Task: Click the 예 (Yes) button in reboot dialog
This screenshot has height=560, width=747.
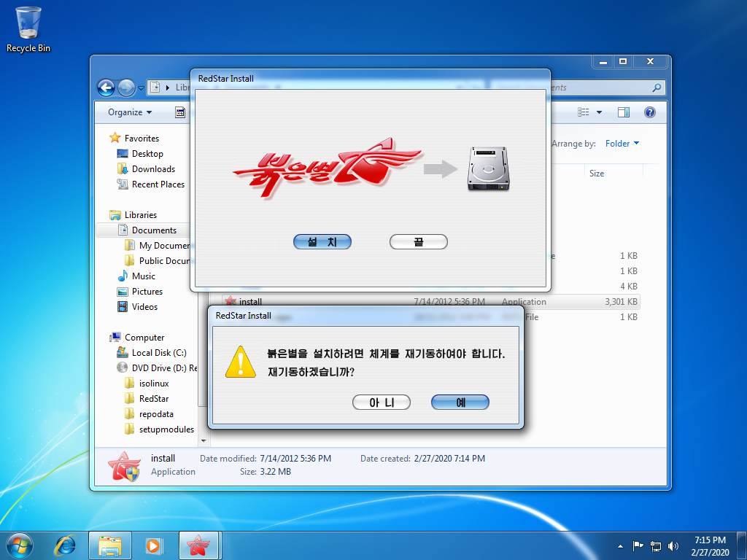Action: pos(460,402)
